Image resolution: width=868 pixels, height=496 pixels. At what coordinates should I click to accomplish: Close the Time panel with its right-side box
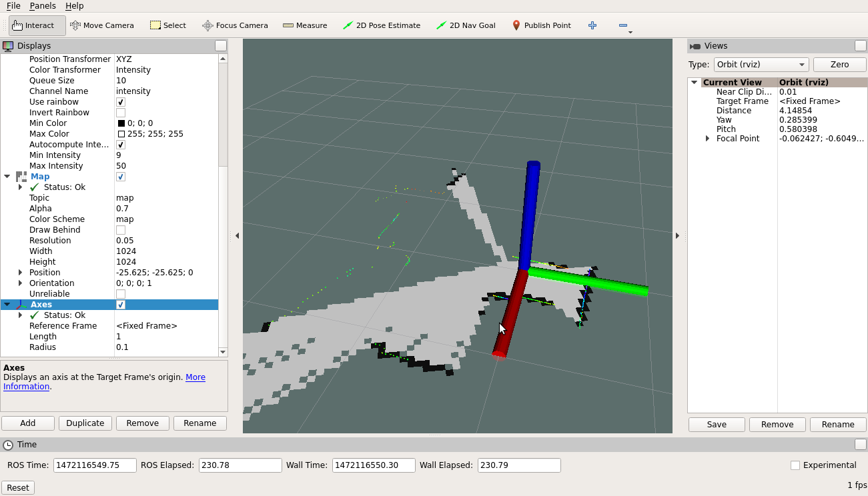(x=861, y=445)
